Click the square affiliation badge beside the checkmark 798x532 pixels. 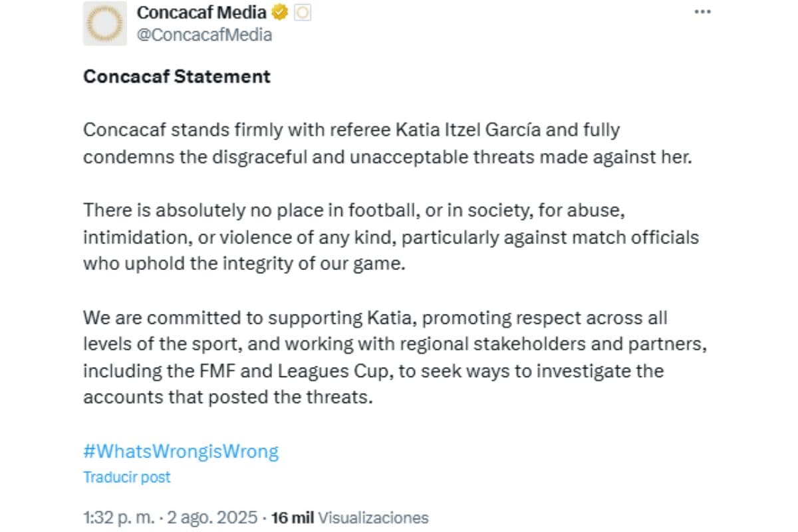pos(303,11)
